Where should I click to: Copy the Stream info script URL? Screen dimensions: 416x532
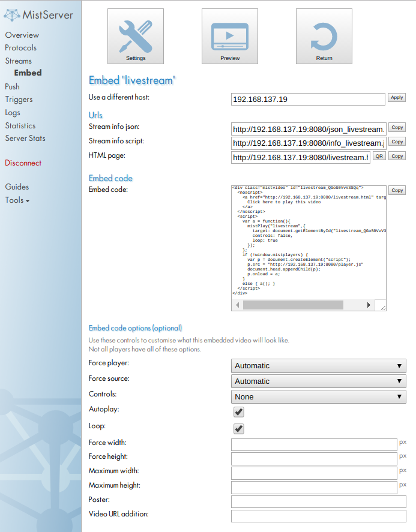coord(397,142)
